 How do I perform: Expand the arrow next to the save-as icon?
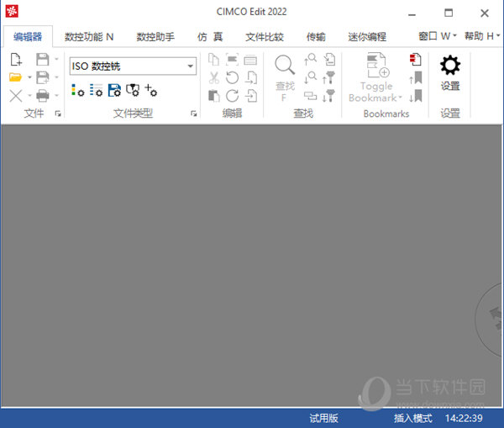pos(56,77)
